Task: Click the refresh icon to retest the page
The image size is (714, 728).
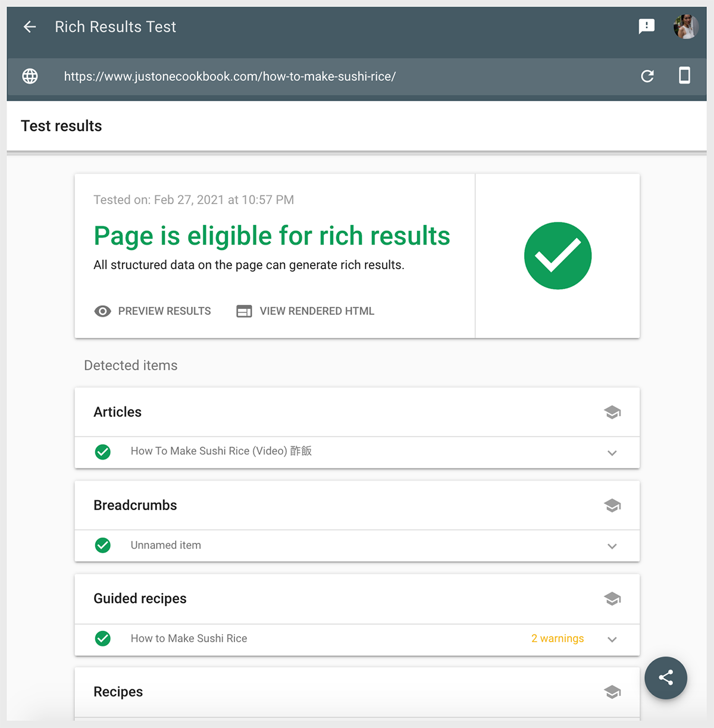Action: tap(647, 76)
